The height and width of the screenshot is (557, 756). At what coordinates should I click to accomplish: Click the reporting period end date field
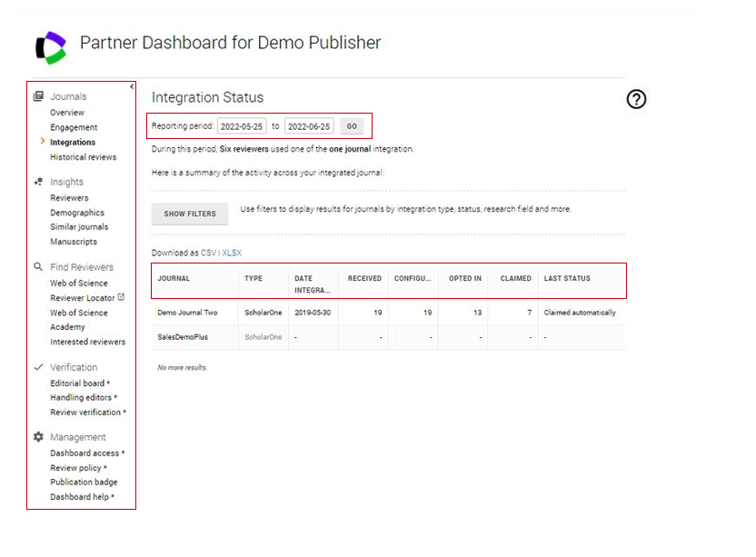309,126
